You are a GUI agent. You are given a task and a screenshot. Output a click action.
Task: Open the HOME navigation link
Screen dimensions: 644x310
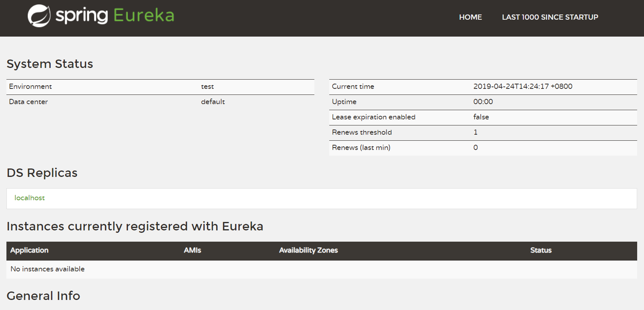coord(470,17)
